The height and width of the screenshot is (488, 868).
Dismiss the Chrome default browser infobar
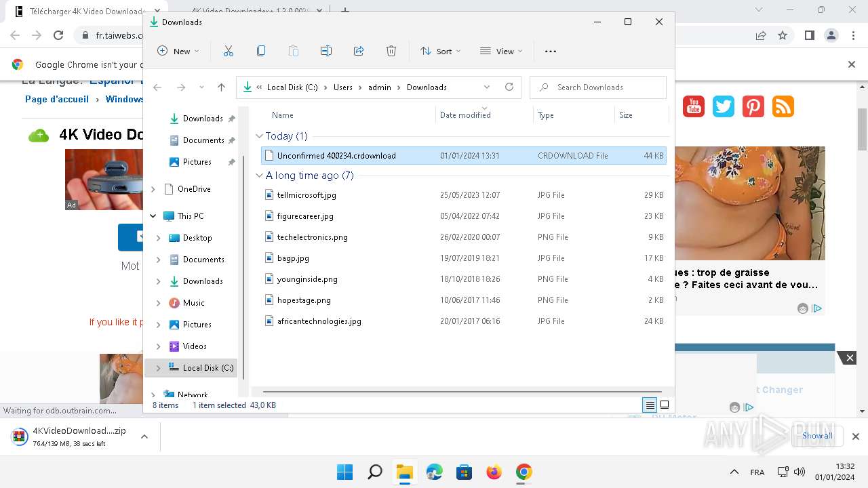click(x=852, y=64)
